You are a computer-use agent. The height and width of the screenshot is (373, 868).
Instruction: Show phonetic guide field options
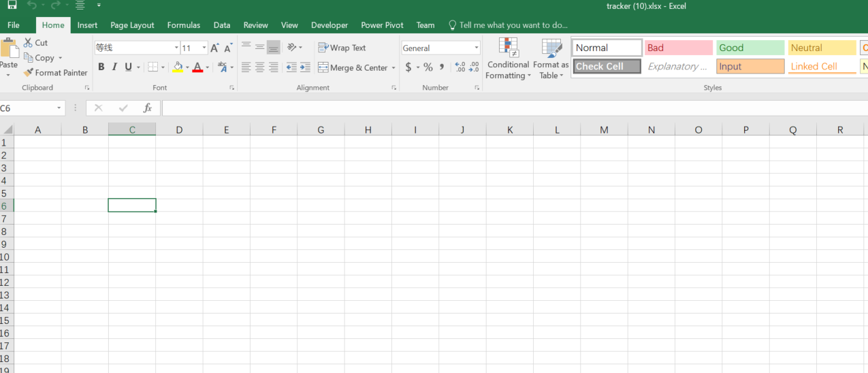pyautogui.click(x=224, y=67)
